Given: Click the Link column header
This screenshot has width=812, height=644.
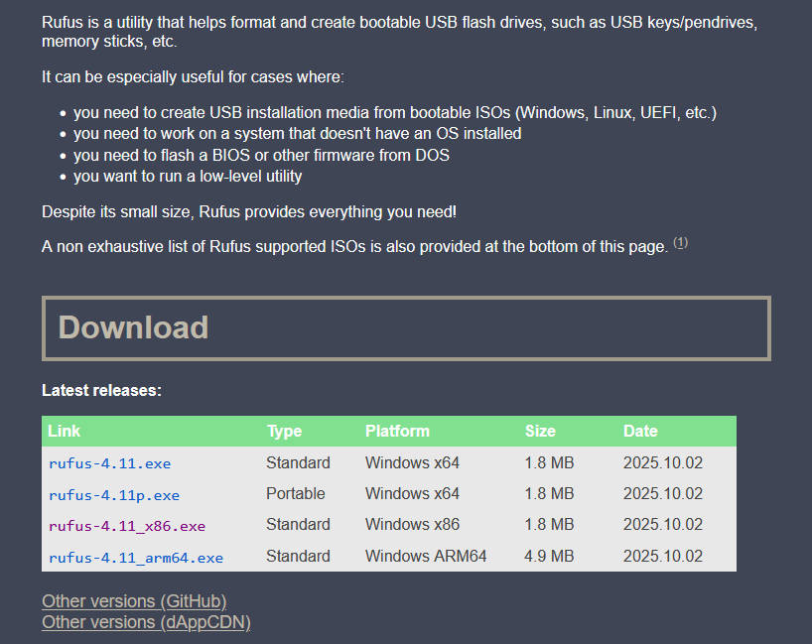Looking at the screenshot, I should point(64,431).
